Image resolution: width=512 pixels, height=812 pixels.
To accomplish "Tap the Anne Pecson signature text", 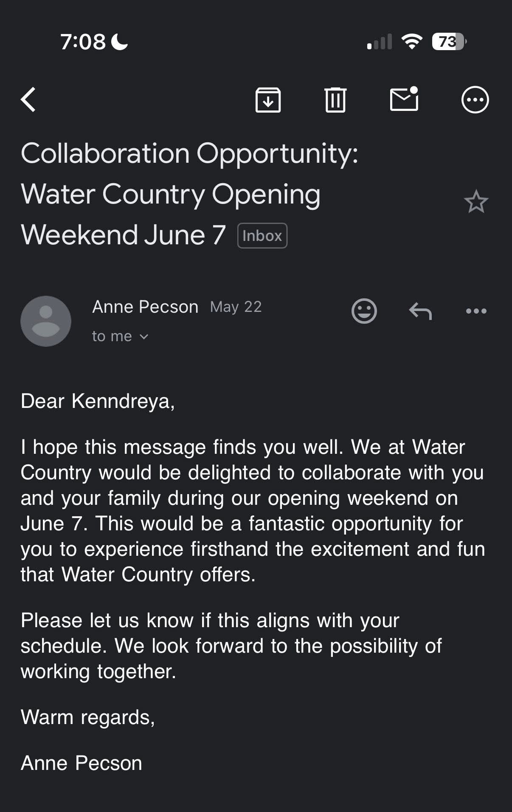I will pyautogui.click(x=82, y=763).
